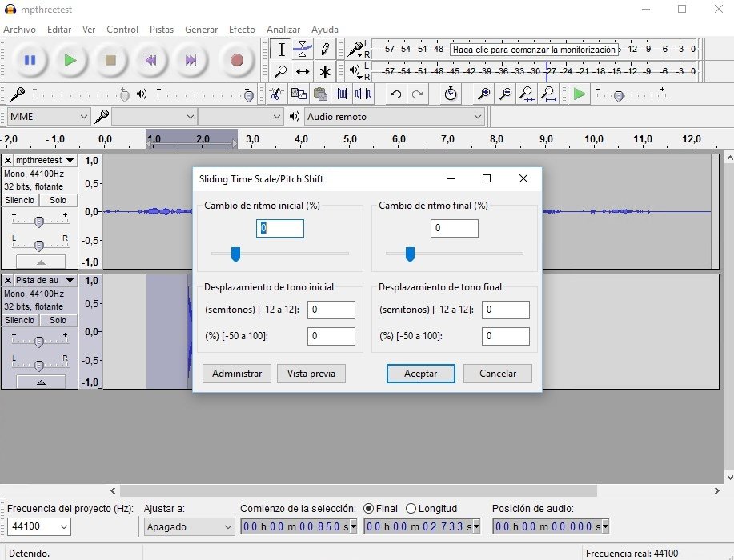
Task: Open the mpthreetest track name menu
Action: (x=45, y=161)
